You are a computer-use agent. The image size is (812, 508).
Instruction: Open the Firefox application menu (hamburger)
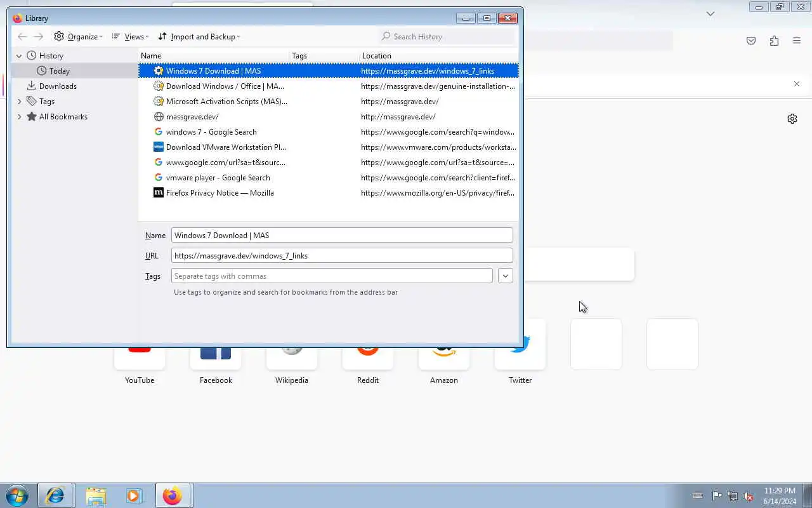[797, 41]
